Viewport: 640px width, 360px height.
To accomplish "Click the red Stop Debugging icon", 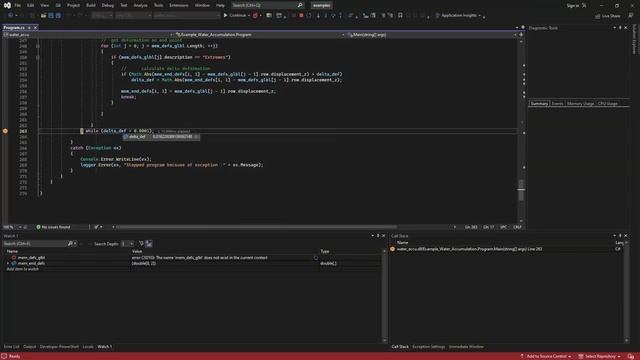I will (x=301, y=16).
